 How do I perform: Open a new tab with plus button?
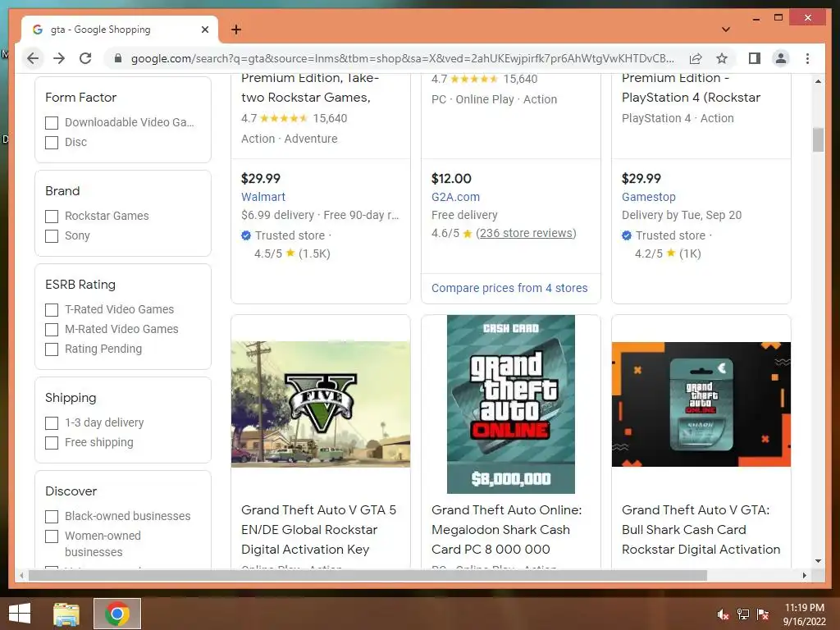pyautogui.click(x=235, y=30)
